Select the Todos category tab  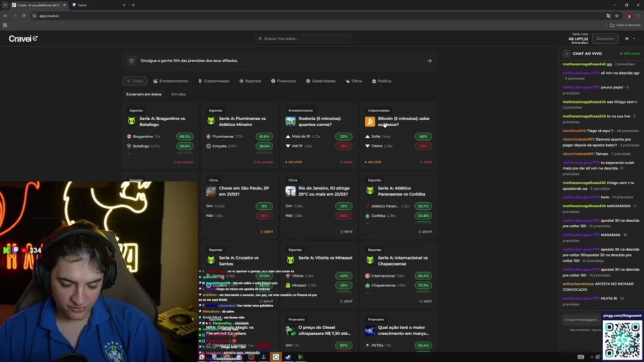[x=134, y=81]
